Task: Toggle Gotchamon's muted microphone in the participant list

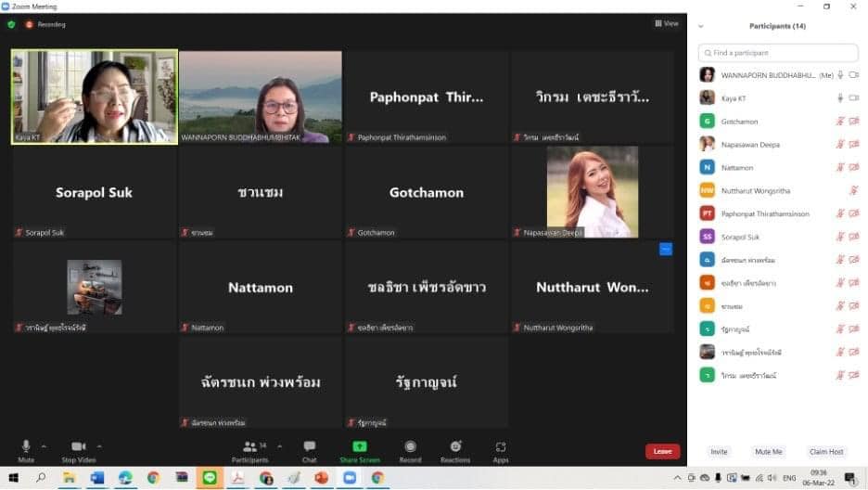Action: pyautogui.click(x=840, y=121)
